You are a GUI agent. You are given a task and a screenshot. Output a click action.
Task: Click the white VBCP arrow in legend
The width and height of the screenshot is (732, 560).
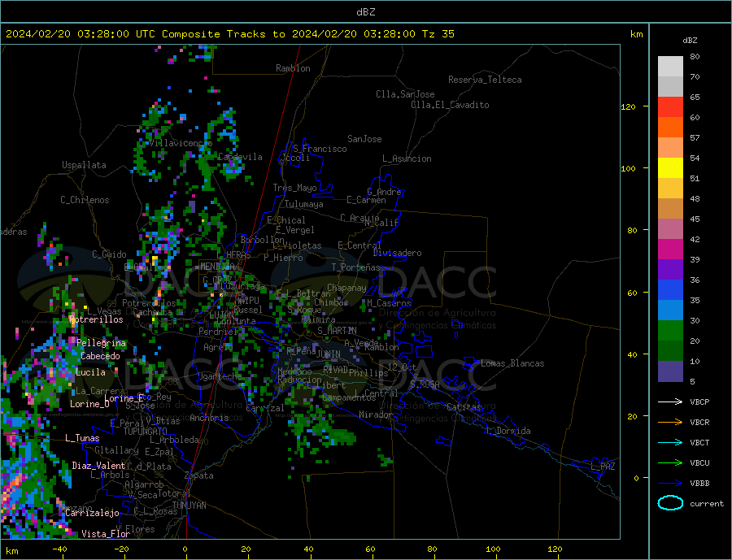tap(670, 402)
